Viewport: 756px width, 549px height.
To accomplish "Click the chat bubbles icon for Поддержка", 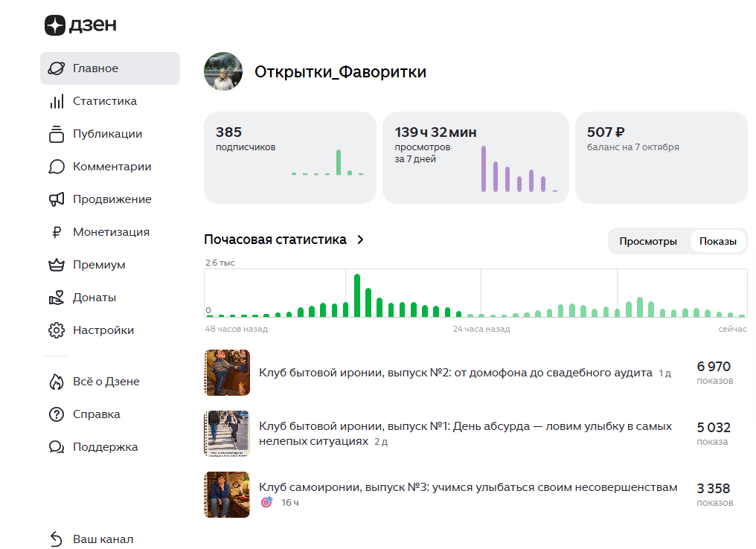I will 57,447.
